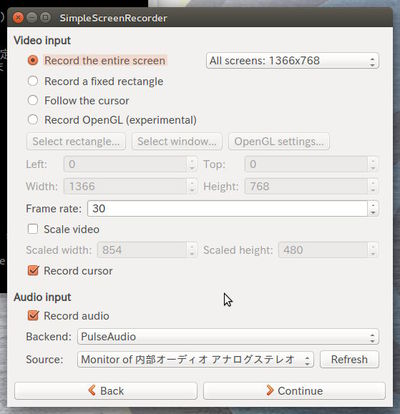
Task: Click the Source: label
Action: pos(44,359)
